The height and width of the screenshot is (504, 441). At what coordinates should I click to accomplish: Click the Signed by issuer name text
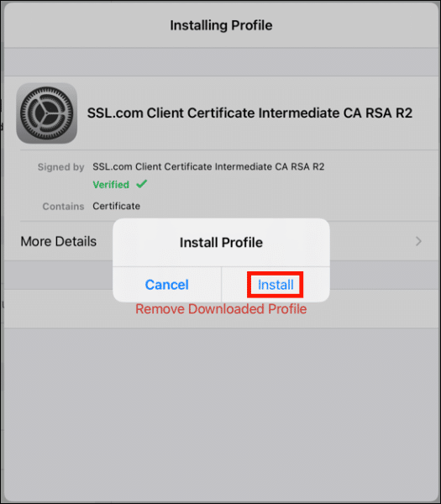point(208,166)
